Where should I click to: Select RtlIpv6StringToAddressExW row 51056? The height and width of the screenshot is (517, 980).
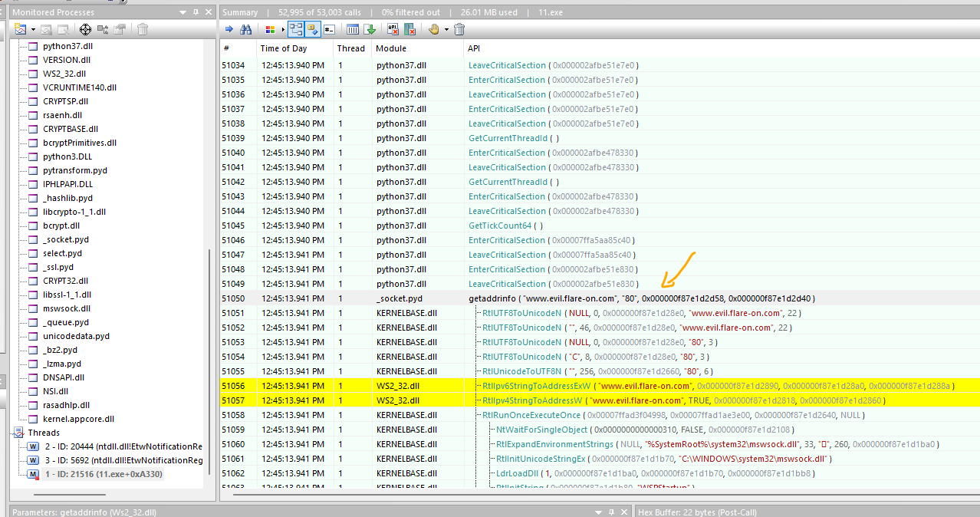[600, 386]
